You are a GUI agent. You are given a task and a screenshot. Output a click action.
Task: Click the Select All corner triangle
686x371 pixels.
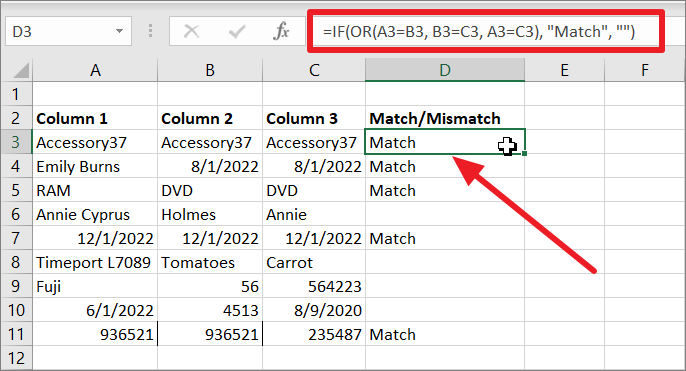click(19, 70)
